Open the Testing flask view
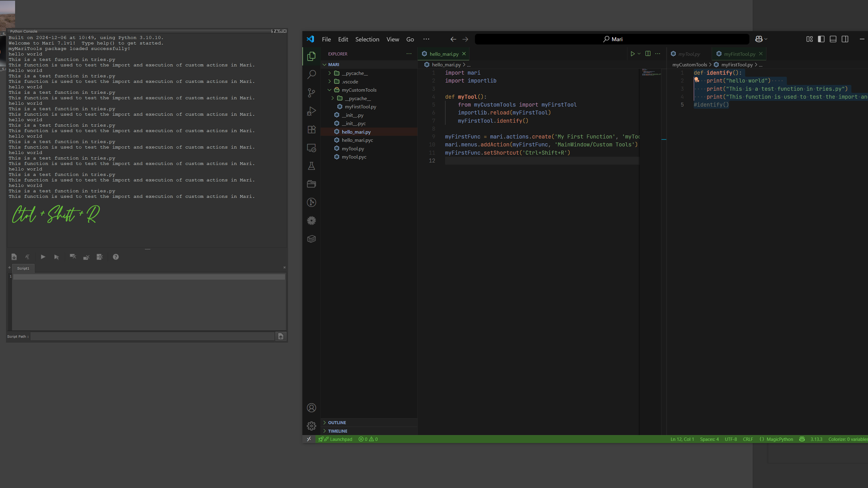Screen dimensions: 868x488 tap(311, 166)
